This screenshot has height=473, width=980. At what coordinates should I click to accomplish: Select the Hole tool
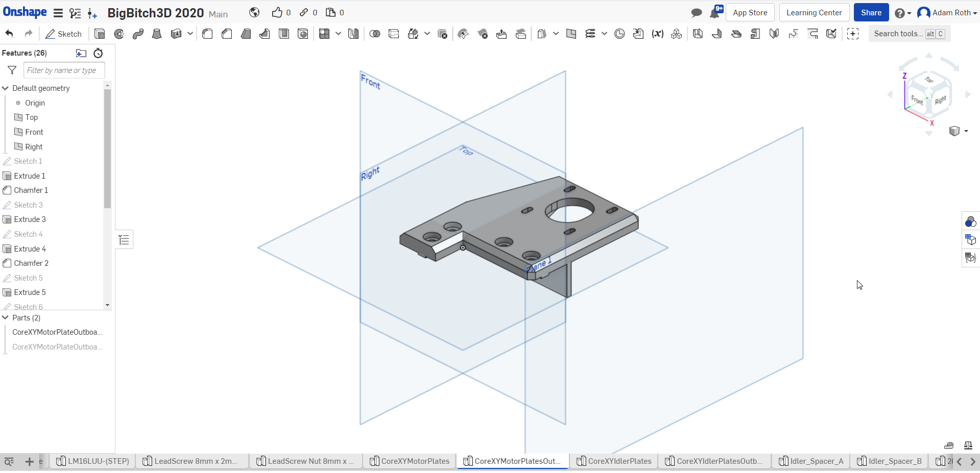point(303,34)
